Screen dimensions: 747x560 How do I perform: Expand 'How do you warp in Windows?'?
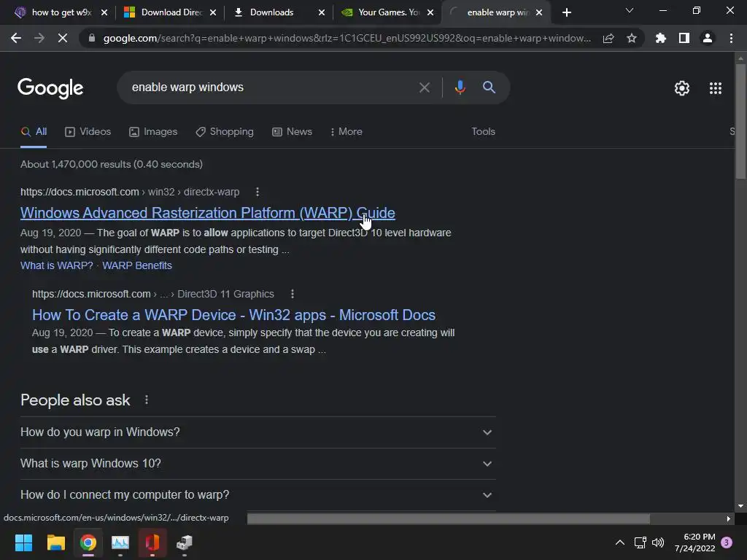pos(258,432)
